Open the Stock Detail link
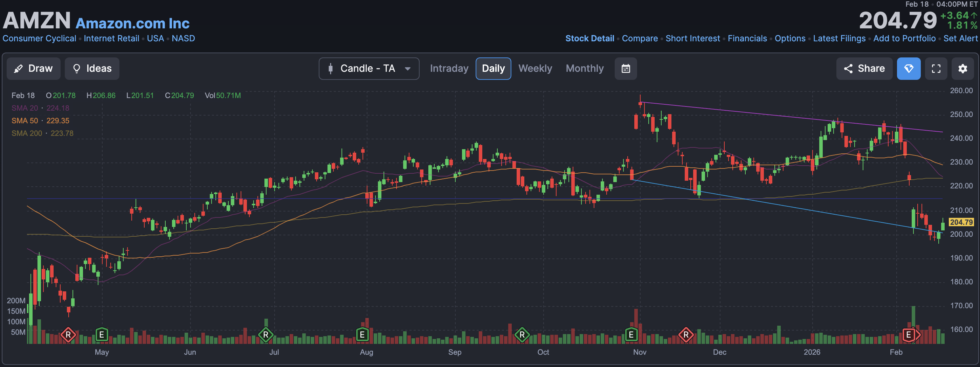980x367 pixels. point(590,39)
